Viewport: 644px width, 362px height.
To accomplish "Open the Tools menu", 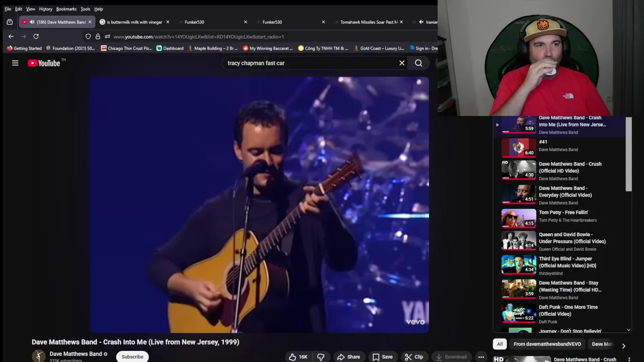I will 86,9.
